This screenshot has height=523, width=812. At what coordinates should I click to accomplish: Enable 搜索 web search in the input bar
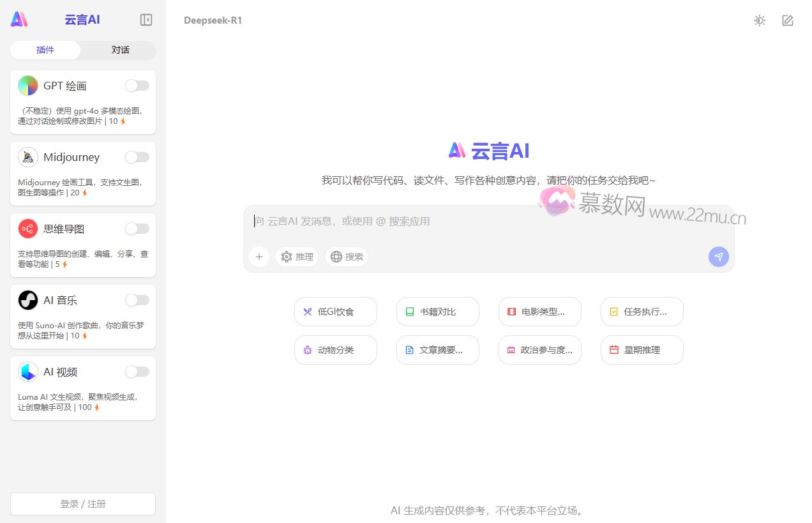(x=346, y=256)
